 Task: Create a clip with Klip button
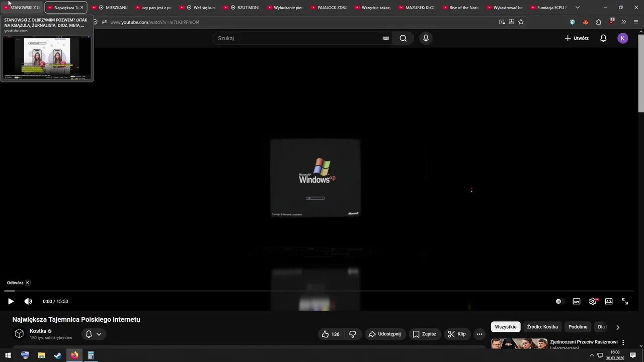click(457, 334)
